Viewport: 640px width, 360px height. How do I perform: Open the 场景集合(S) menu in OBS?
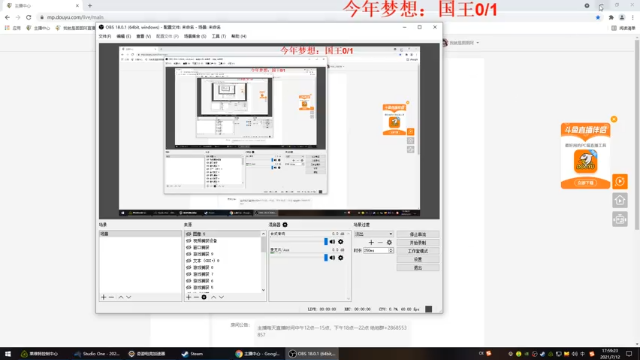click(195, 36)
